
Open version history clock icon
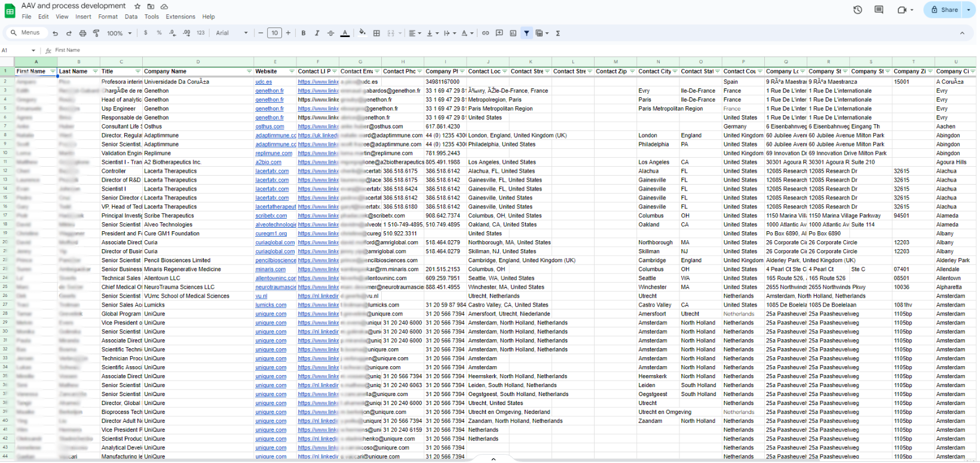point(857,10)
